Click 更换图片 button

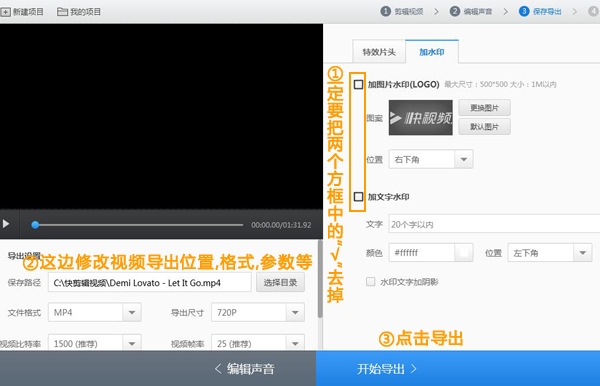(x=484, y=108)
